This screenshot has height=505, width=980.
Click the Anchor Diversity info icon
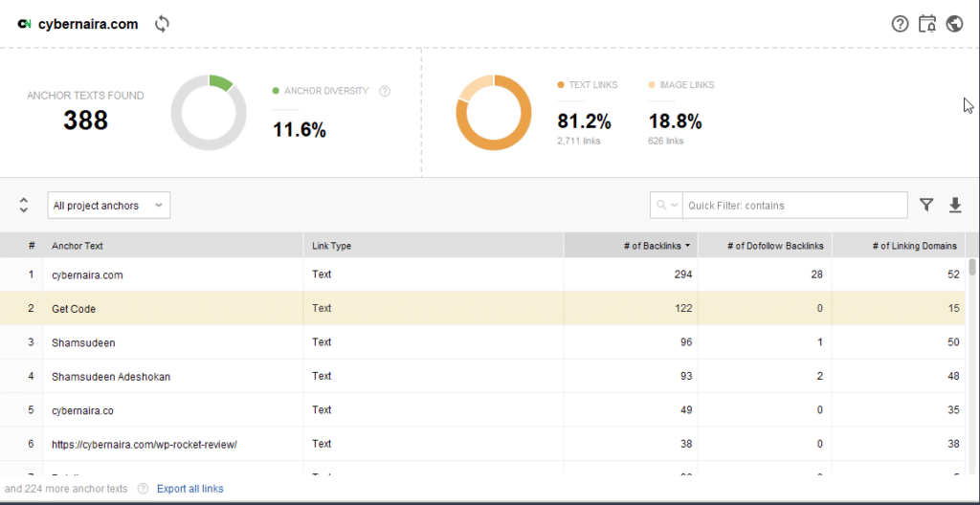tap(385, 91)
